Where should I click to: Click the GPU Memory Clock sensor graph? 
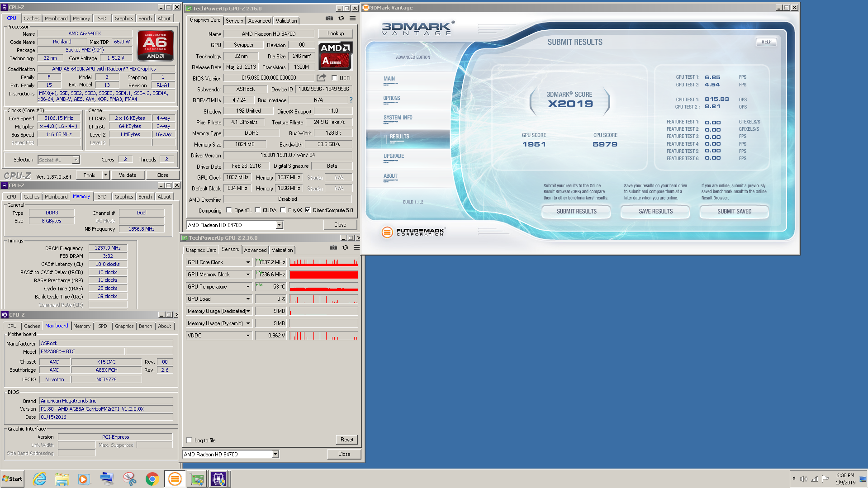(x=323, y=275)
